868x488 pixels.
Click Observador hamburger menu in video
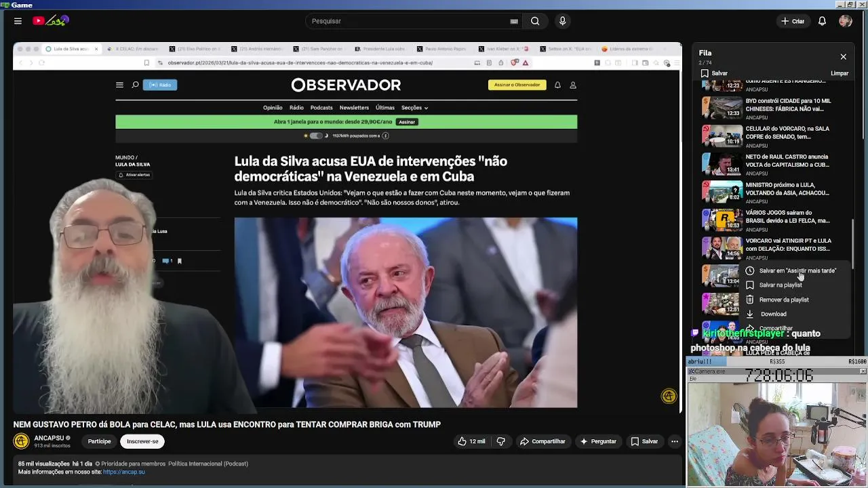(119, 85)
